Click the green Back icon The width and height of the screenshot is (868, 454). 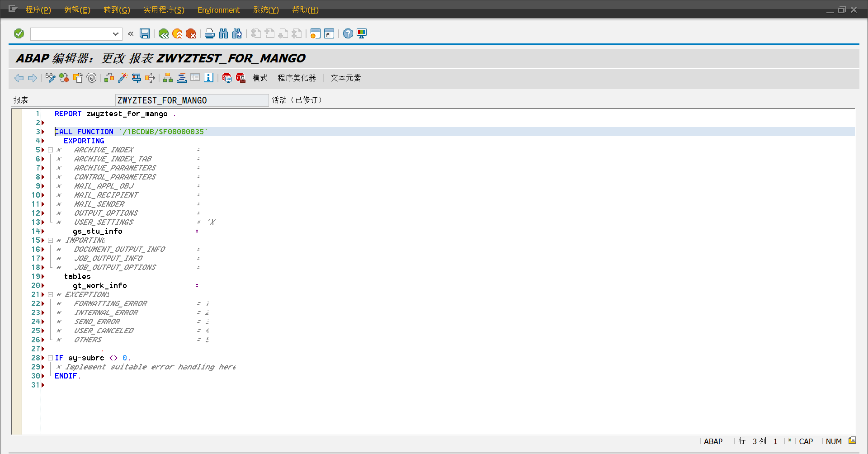click(164, 33)
